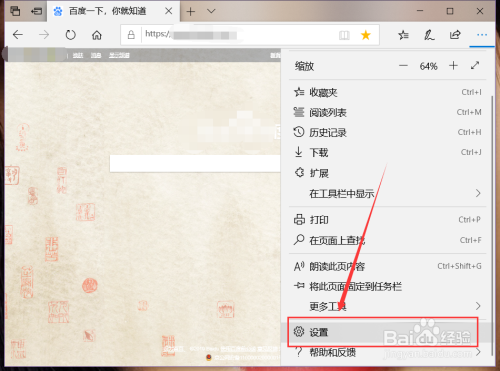Click the Baidu search input box

[x=195, y=163]
